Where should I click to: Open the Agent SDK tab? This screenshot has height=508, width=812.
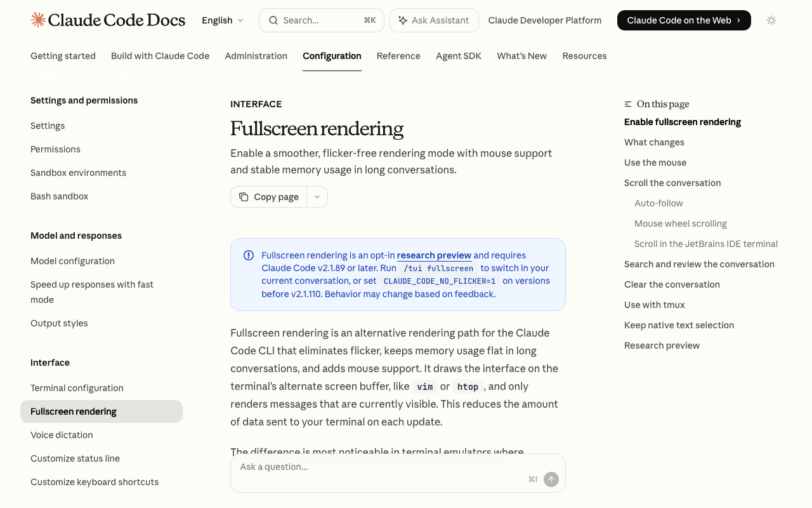click(x=459, y=56)
